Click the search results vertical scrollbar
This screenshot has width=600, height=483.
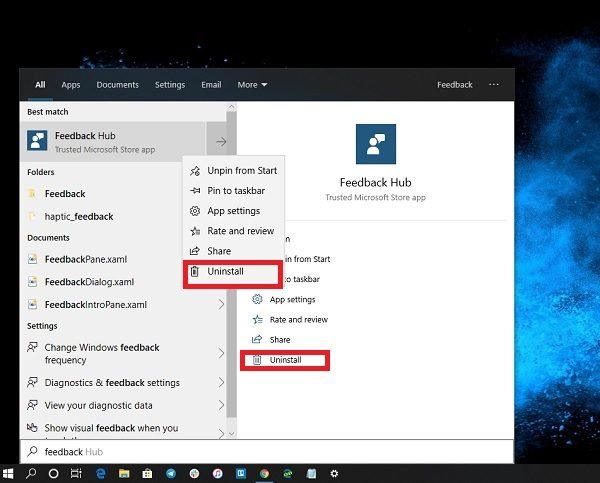pyautogui.click(x=231, y=270)
